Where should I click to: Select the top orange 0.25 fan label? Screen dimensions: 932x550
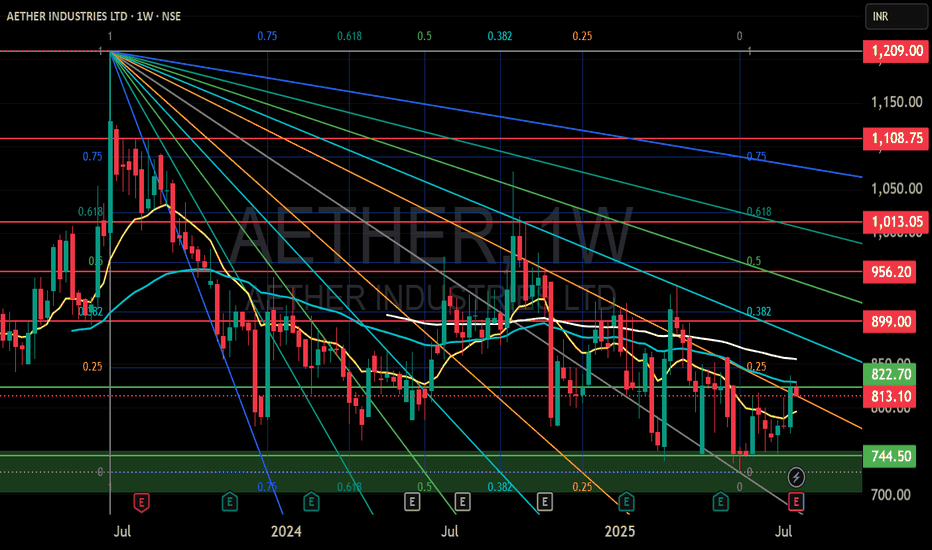[582, 36]
